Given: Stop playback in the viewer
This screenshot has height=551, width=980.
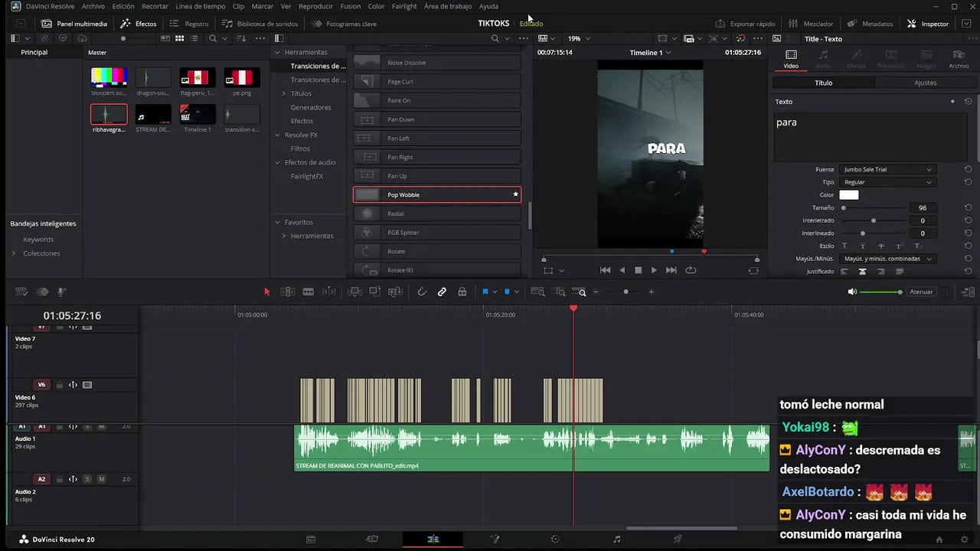Looking at the screenshot, I should pyautogui.click(x=638, y=270).
